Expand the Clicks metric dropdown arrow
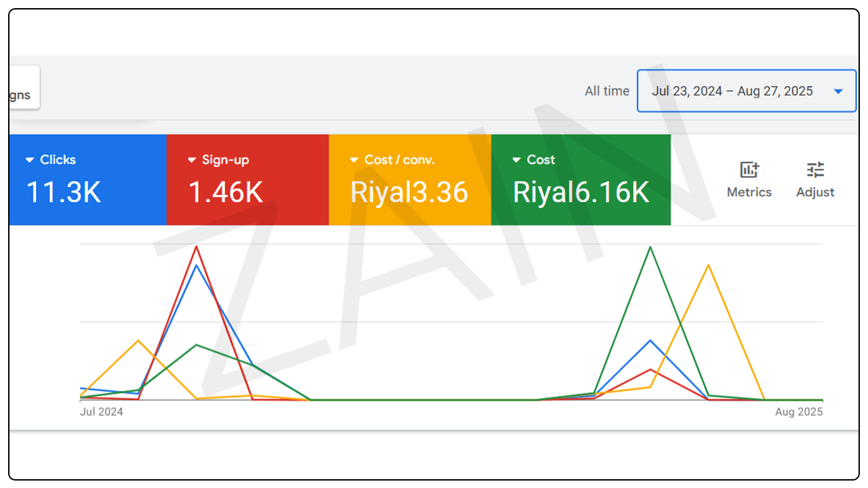868x488 pixels. 30,160
